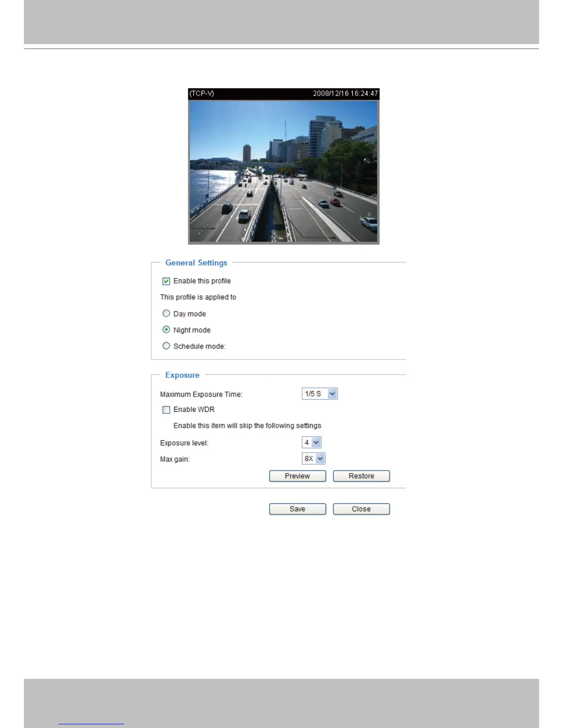The image size is (563, 728).
Task: Click the WDR note about skipping settings
Action: 247,426
